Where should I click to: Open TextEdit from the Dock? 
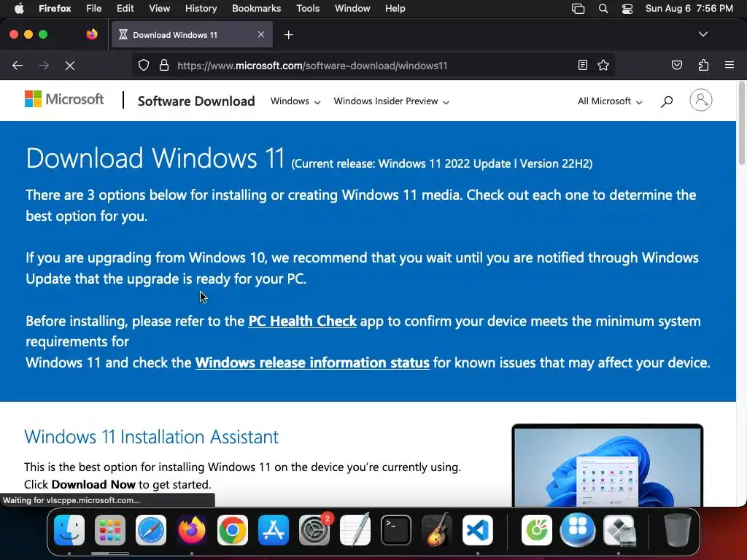pyautogui.click(x=355, y=530)
